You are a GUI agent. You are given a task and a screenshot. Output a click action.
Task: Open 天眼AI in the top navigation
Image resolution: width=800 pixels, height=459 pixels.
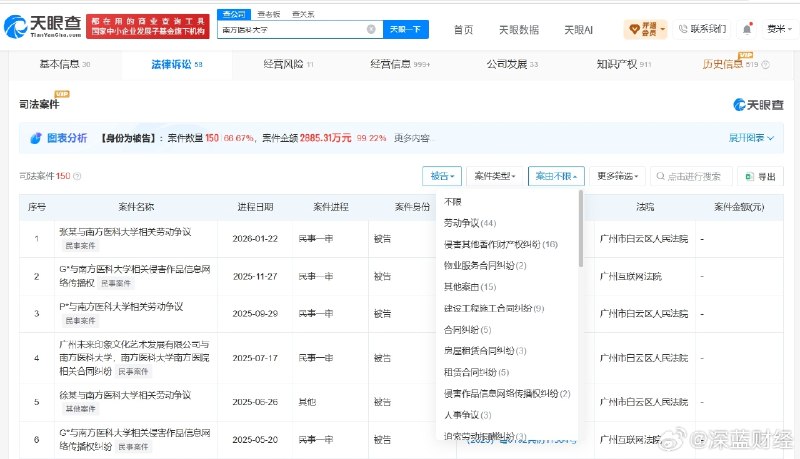pyautogui.click(x=579, y=30)
